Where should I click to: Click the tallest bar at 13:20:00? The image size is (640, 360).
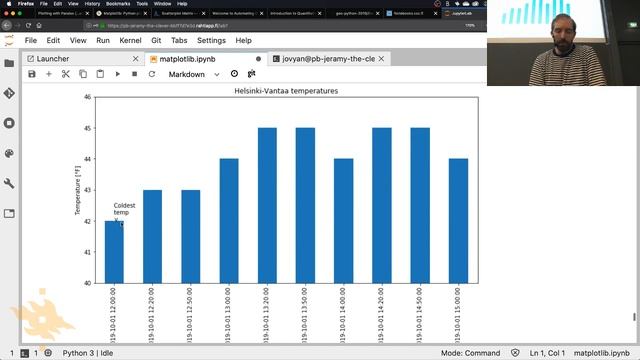point(267,206)
